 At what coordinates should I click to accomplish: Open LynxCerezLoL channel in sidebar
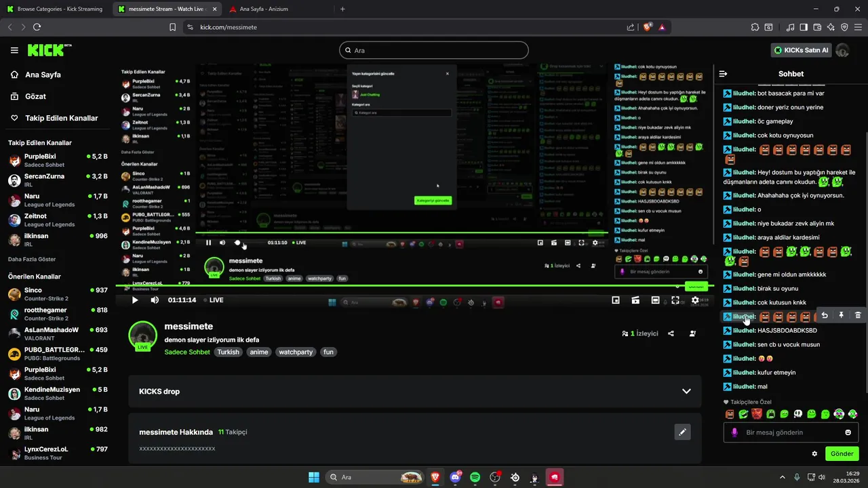[58, 453]
